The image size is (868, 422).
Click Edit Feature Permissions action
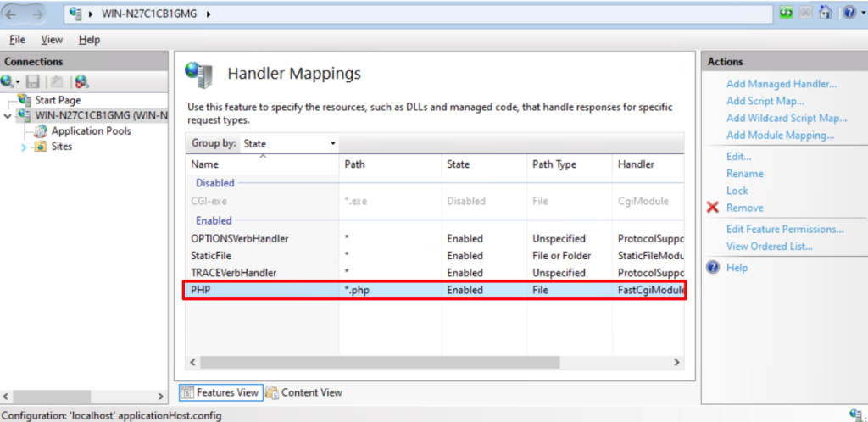tap(784, 229)
